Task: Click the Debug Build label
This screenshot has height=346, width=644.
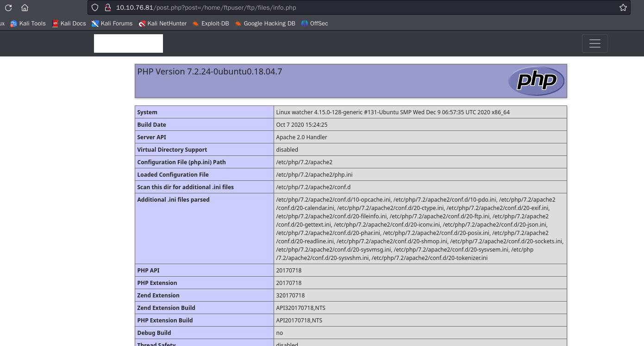Action: point(154,333)
